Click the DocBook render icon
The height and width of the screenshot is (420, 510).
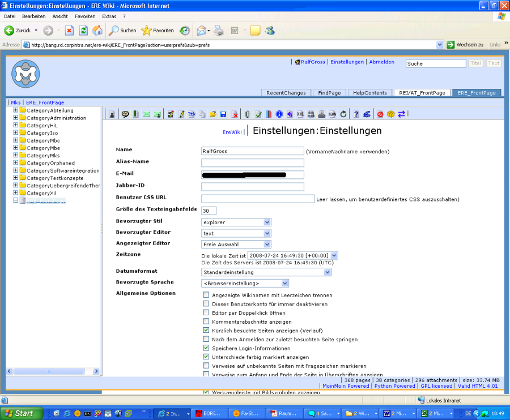[311, 114]
